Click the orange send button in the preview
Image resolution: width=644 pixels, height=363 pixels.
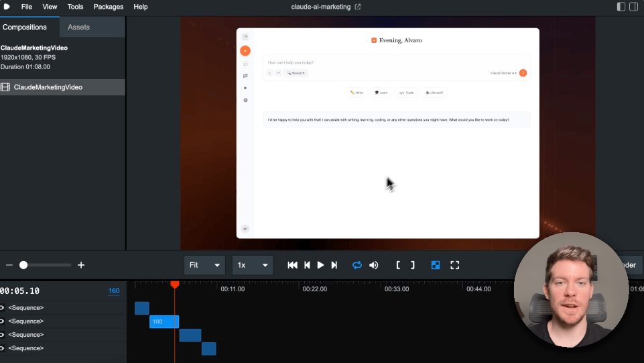pyautogui.click(x=523, y=72)
